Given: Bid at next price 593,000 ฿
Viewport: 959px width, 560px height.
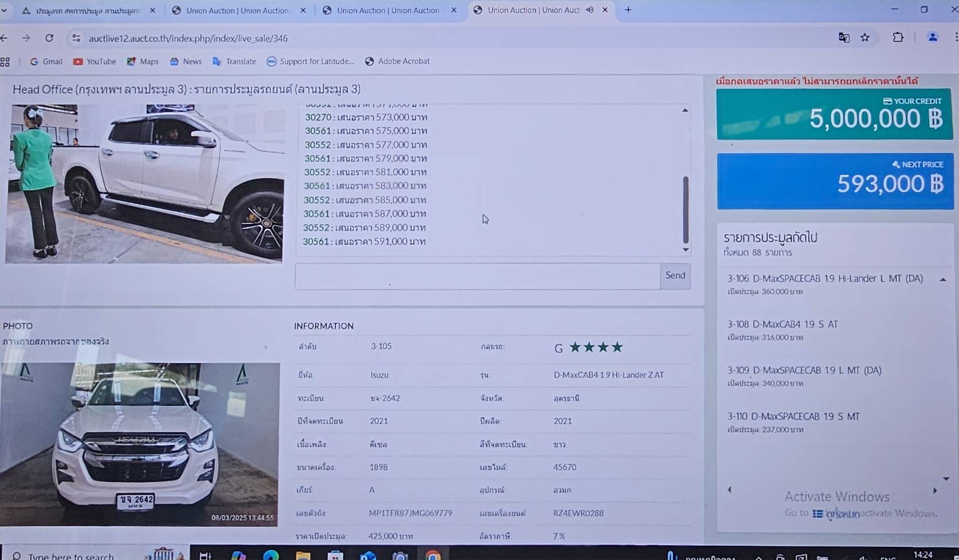Looking at the screenshot, I should (x=835, y=182).
